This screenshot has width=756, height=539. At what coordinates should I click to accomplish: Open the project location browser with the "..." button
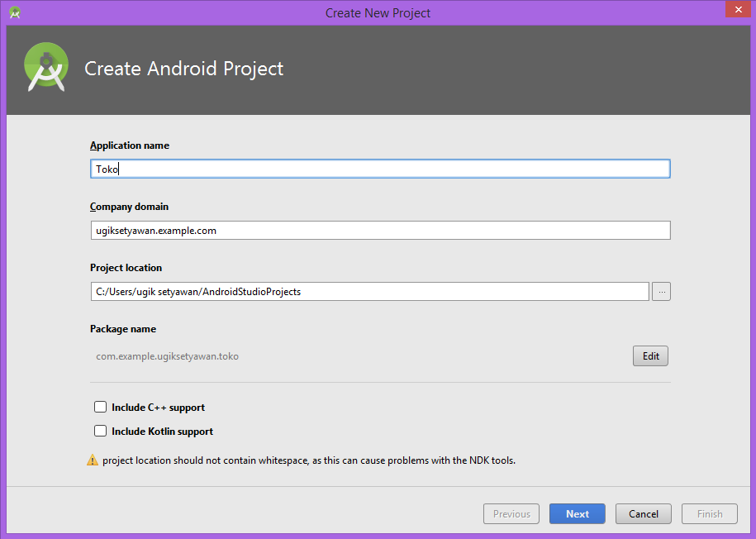point(660,291)
